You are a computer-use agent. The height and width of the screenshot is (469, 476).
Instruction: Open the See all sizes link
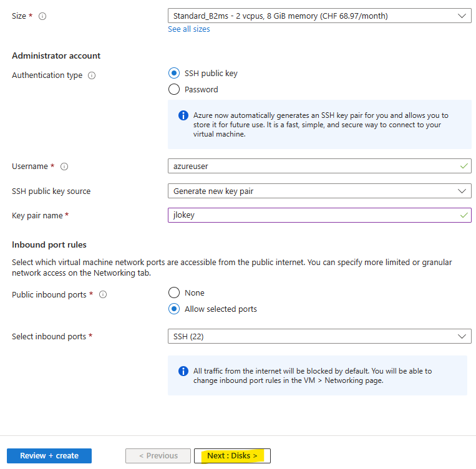189,29
